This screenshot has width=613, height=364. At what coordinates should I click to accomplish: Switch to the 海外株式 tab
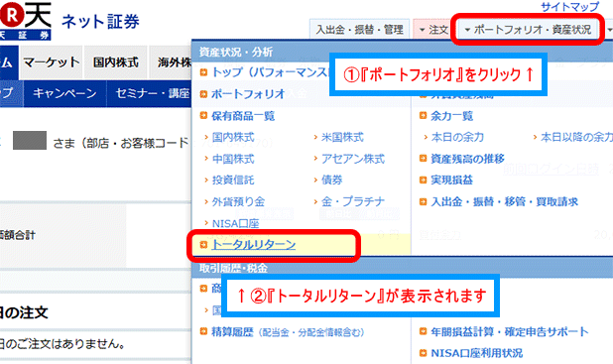[x=172, y=62]
